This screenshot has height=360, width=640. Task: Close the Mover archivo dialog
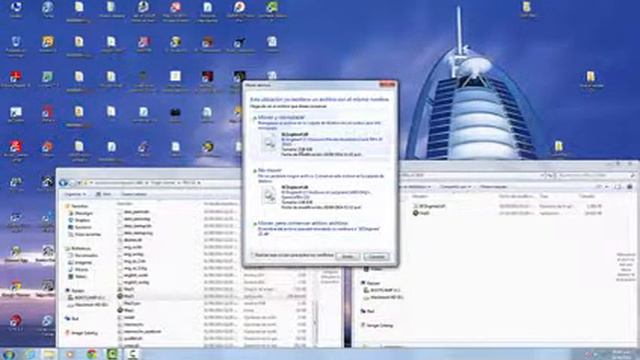pos(387,84)
